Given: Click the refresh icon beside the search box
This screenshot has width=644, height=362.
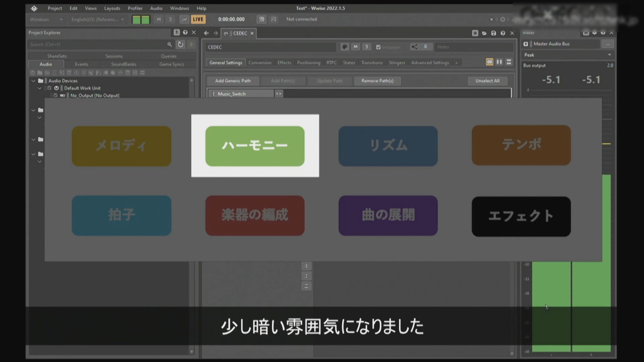Looking at the screenshot, I should point(180,44).
